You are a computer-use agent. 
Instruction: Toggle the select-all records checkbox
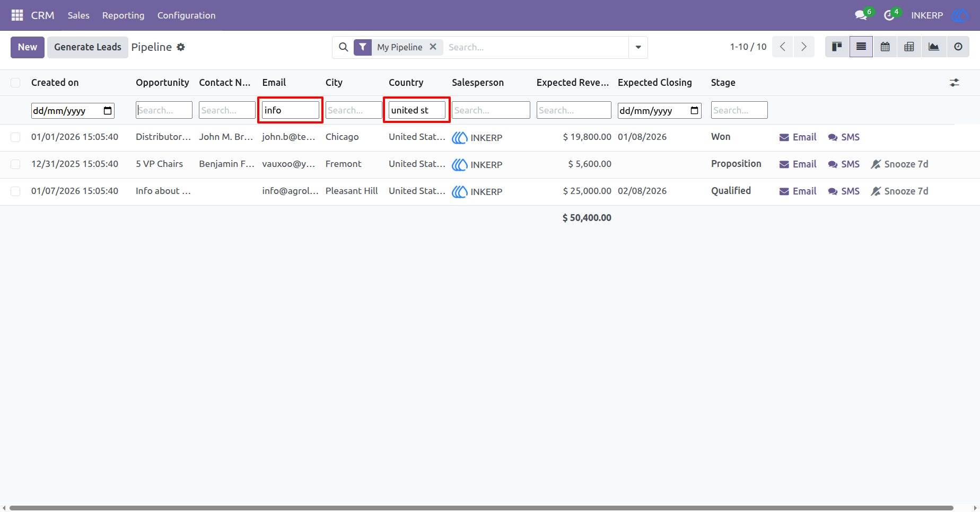pyautogui.click(x=15, y=83)
